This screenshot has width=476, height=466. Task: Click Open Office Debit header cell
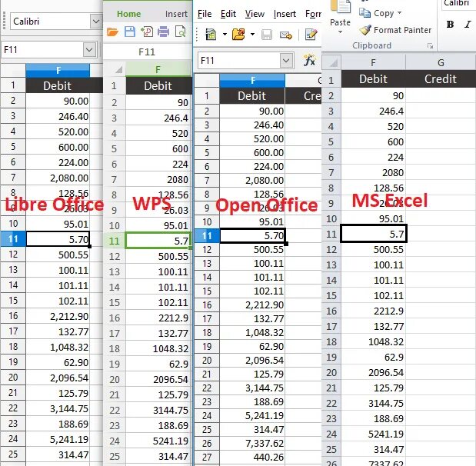[x=252, y=96]
